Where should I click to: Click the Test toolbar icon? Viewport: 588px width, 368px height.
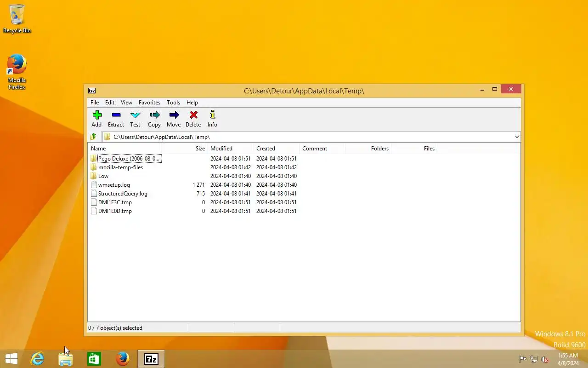point(135,115)
